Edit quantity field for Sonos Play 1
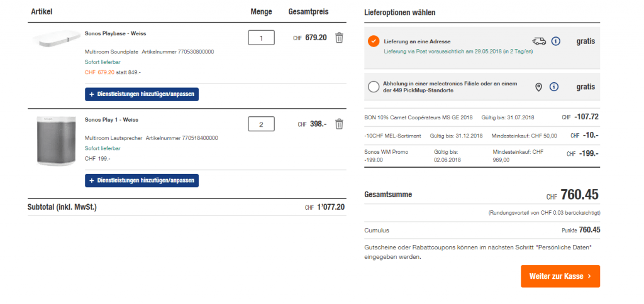Screen dimensions: 644x304 pyautogui.click(x=261, y=124)
